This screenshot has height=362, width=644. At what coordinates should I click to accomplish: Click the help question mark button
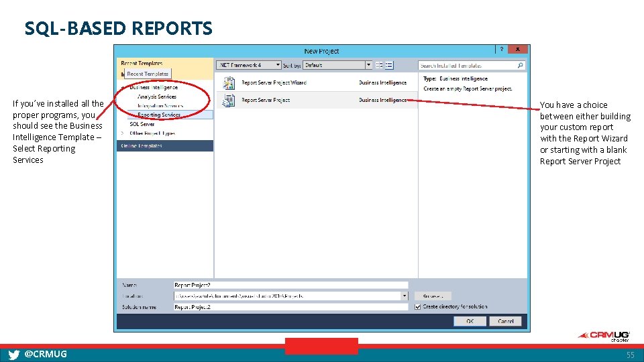(x=502, y=49)
